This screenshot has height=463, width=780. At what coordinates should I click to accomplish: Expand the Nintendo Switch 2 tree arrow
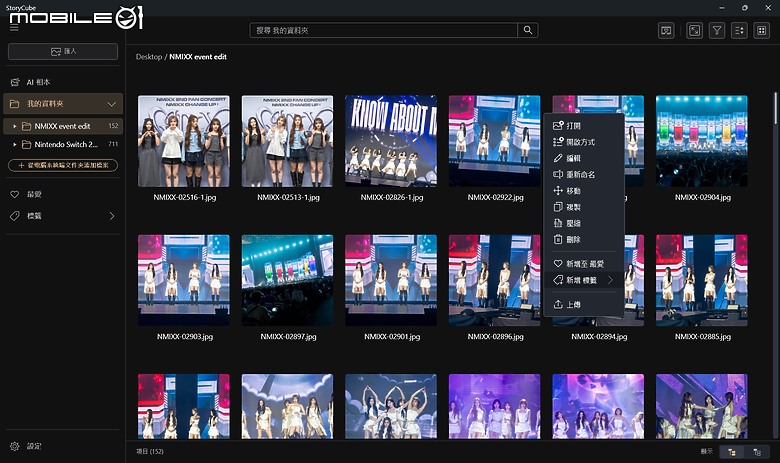point(14,144)
